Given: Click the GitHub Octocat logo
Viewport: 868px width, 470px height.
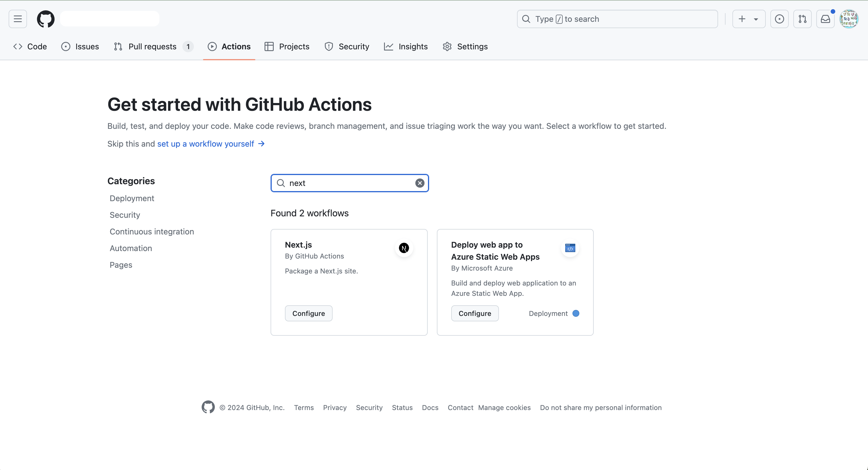Looking at the screenshot, I should point(45,19).
